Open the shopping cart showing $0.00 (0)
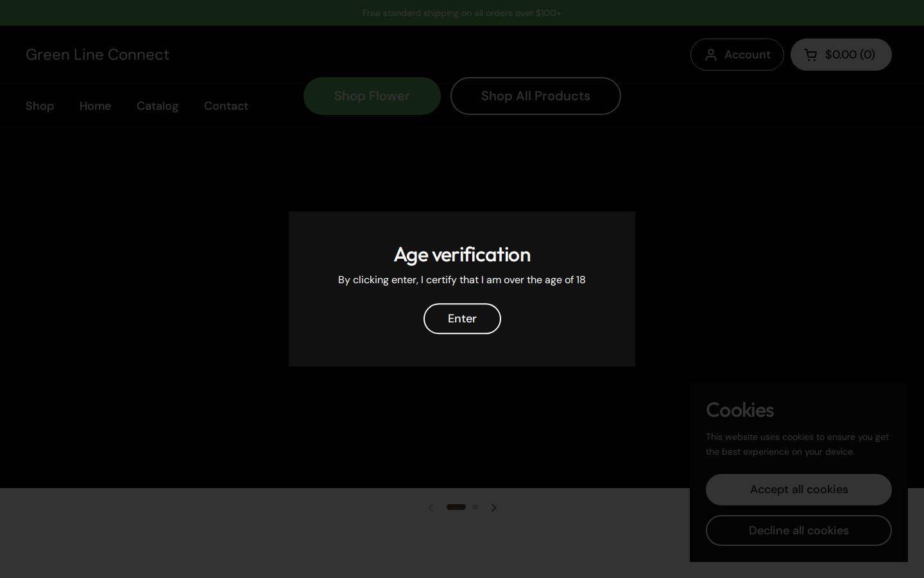The image size is (924, 578). click(841, 55)
